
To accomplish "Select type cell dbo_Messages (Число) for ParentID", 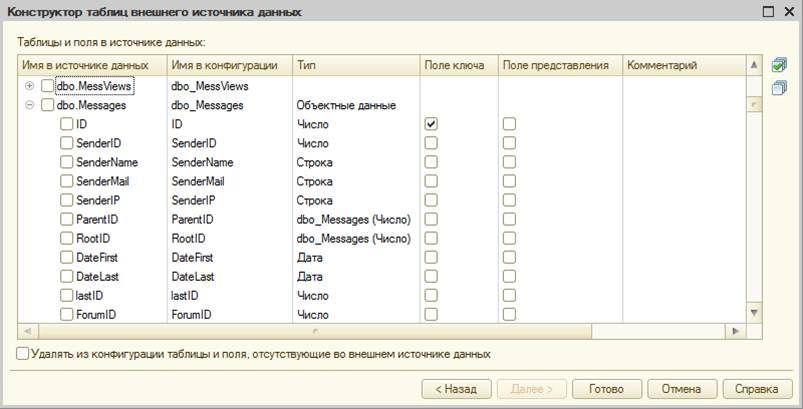I will click(356, 219).
